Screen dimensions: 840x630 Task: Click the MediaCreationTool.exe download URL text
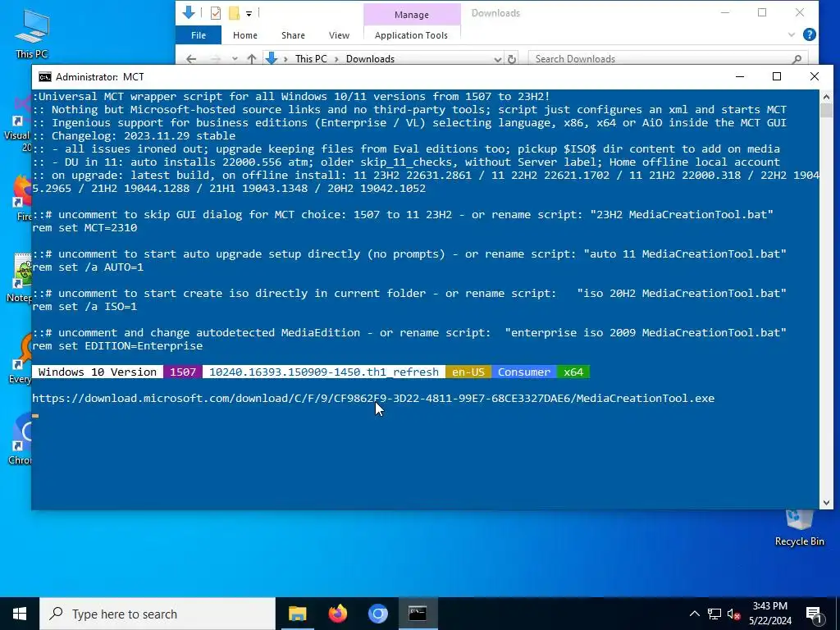click(373, 399)
